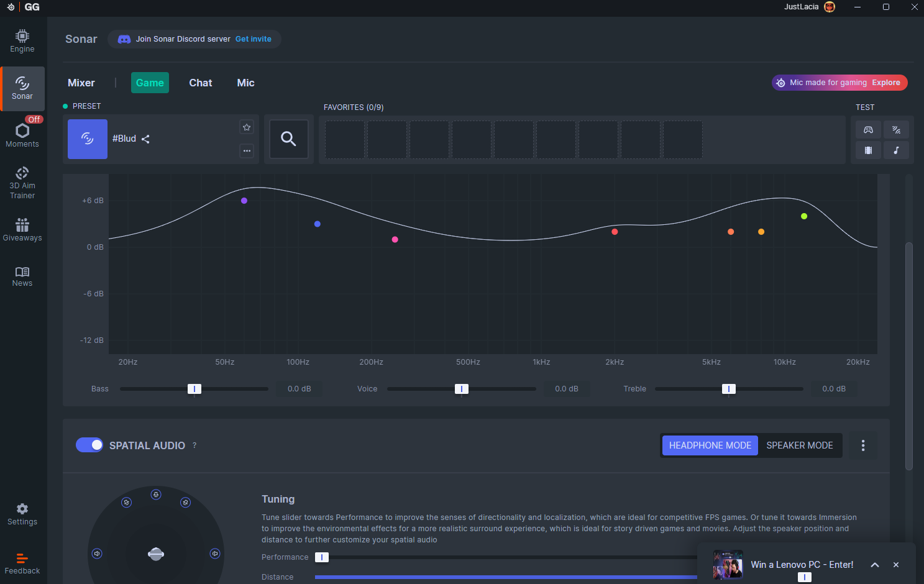Click the #Blud preset icon tile
The height and width of the screenshot is (584, 924).
[x=88, y=139]
